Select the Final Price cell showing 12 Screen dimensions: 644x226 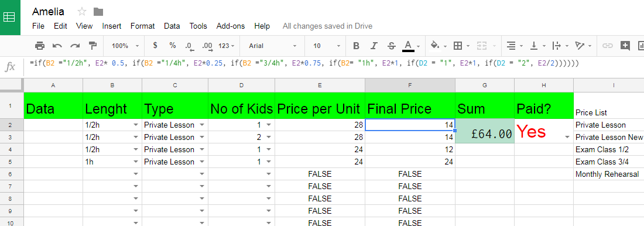(x=410, y=149)
